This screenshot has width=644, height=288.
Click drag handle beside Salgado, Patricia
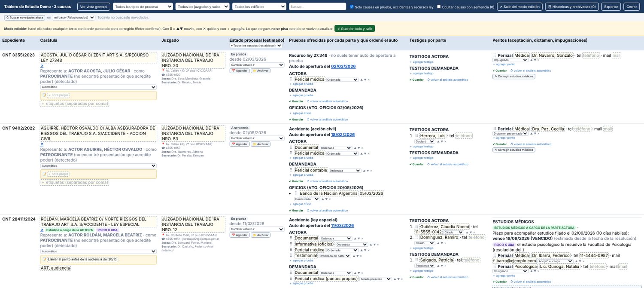pyautogui.click(x=416, y=260)
